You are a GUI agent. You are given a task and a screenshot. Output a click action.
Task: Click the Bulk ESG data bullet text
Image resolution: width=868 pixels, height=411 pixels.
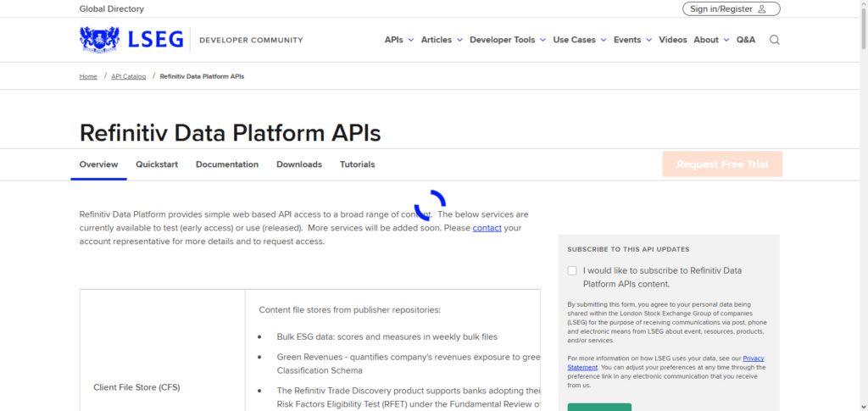pyautogui.click(x=387, y=336)
